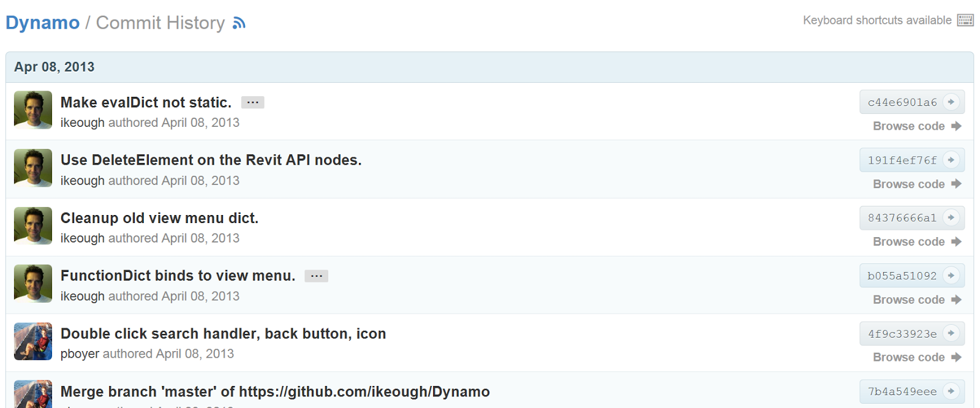Click ikeough avatar on Cleanup commit
This screenshot has height=408, width=980.
[x=33, y=226]
